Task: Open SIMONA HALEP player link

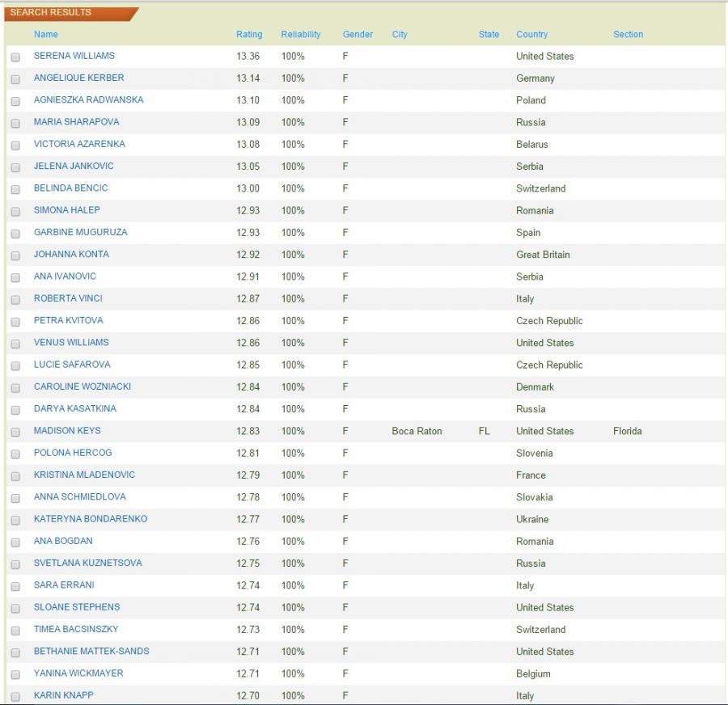Action: [x=66, y=209]
